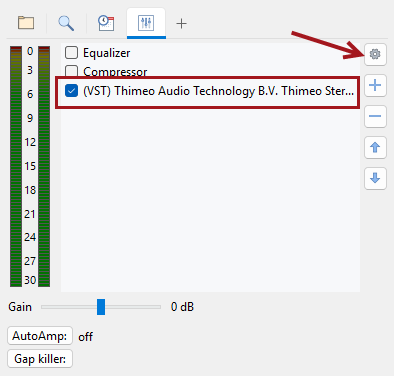This screenshot has width=394, height=376.
Task: Move effect down with arrow button
Action: coord(375,178)
